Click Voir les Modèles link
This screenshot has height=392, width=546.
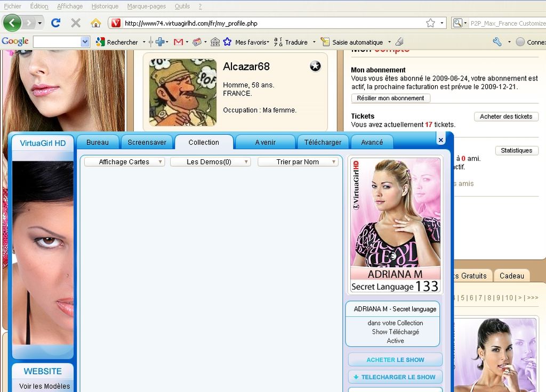tap(45, 386)
